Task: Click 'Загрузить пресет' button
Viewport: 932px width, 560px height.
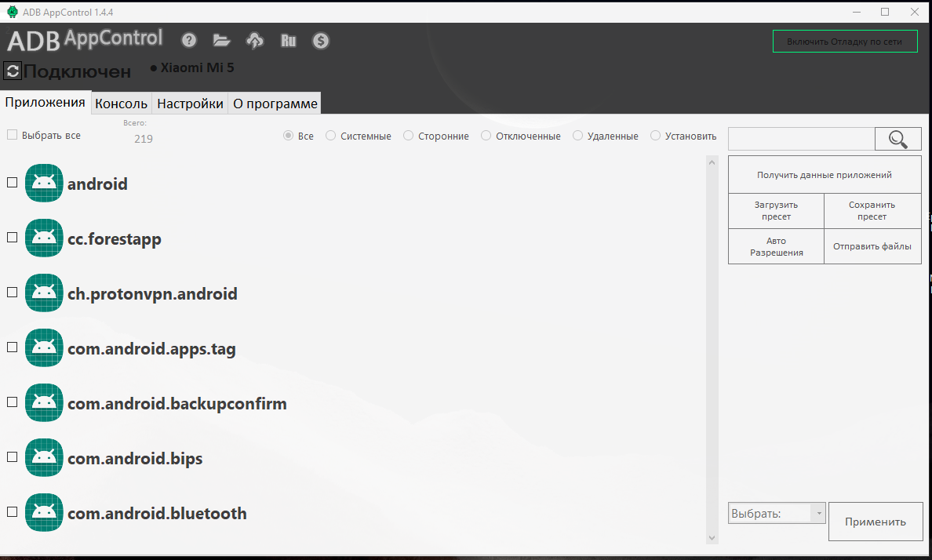Action: point(776,211)
